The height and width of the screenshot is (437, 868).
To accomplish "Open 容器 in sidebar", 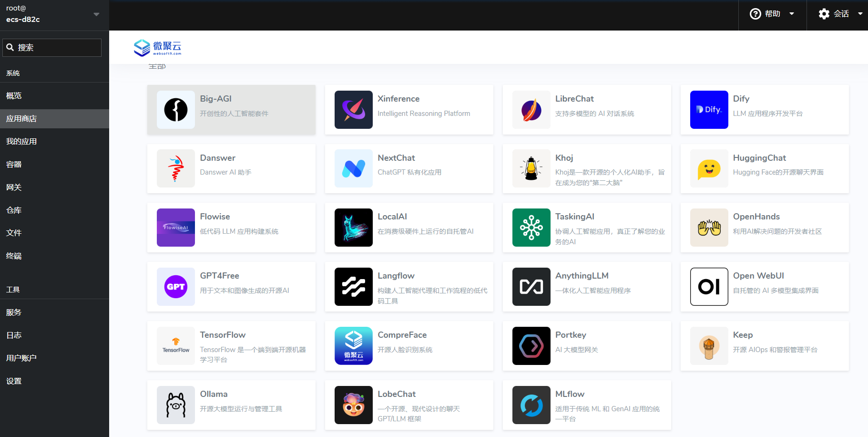I will (x=54, y=164).
